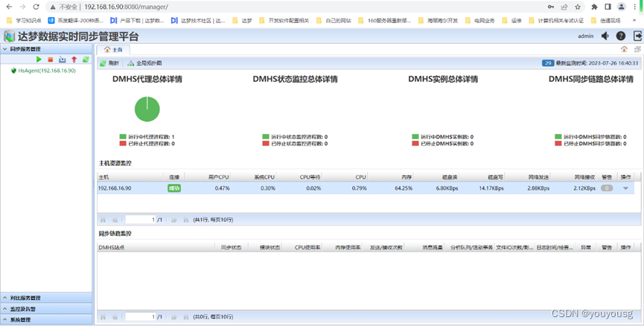Click the blue 29 refresh countdown badge

[x=547, y=63]
